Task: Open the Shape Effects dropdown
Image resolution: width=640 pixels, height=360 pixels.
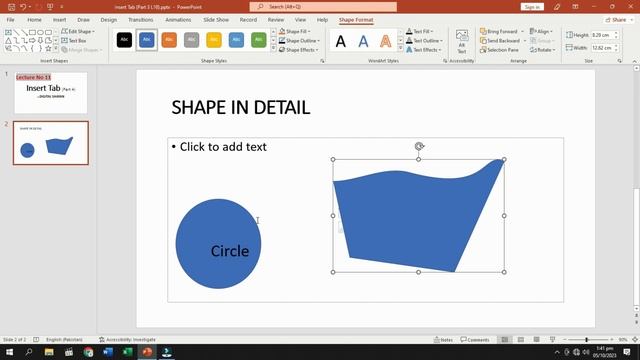Action: (x=298, y=50)
